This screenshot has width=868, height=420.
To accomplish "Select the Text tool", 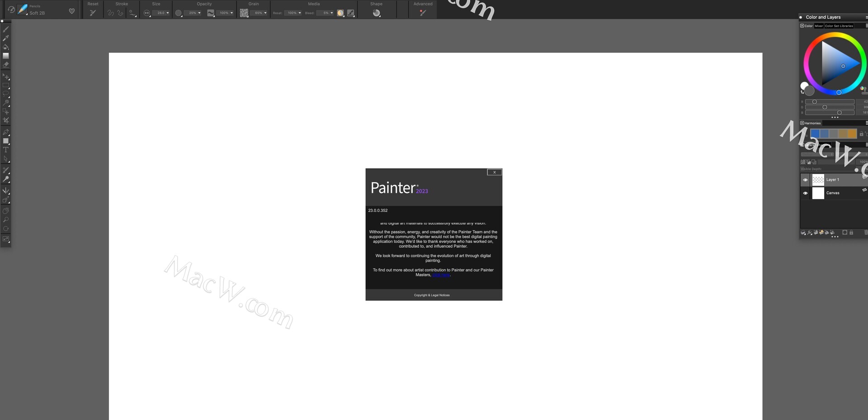I will point(6,150).
